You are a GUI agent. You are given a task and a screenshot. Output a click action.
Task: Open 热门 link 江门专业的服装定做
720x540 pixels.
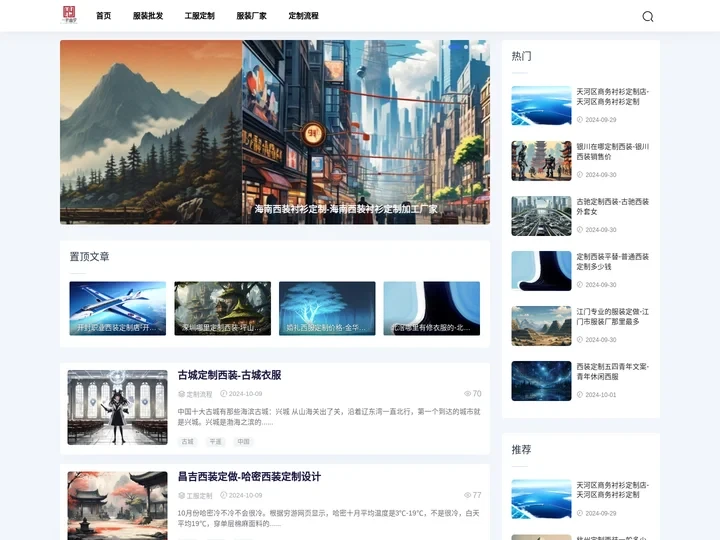(x=613, y=316)
